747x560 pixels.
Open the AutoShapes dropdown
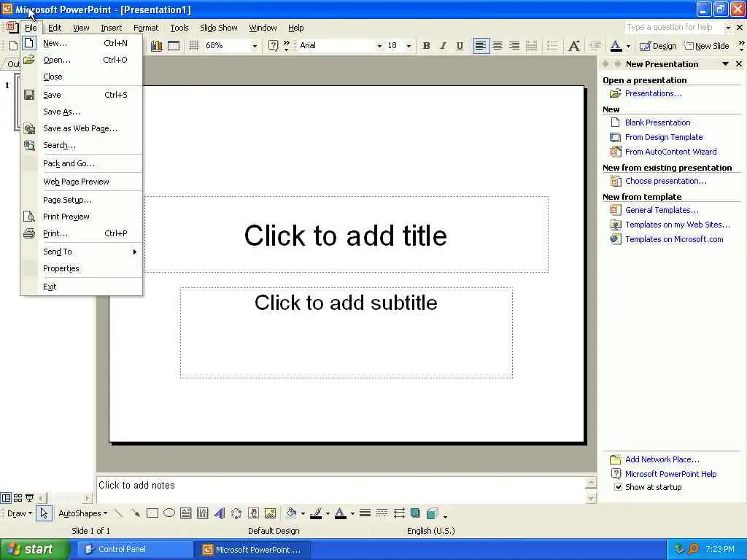coord(83,513)
